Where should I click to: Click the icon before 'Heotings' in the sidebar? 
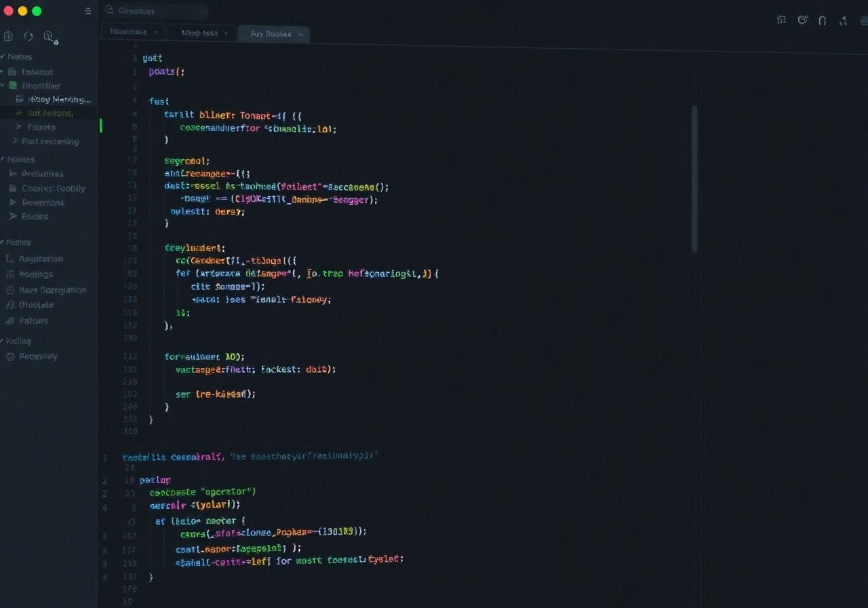pyautogui.click(x=10, y=274)
